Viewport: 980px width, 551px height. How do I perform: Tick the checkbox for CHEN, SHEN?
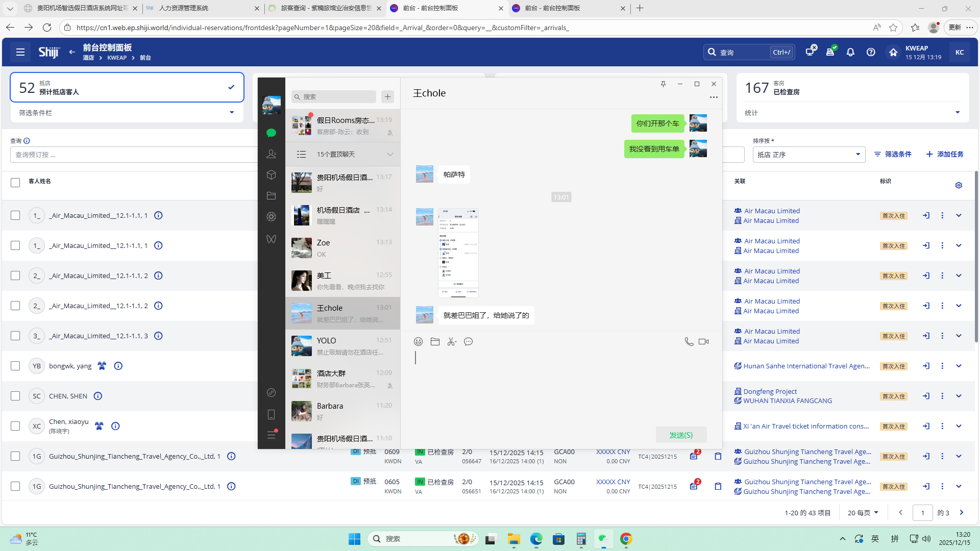click(x=15, y=396)
